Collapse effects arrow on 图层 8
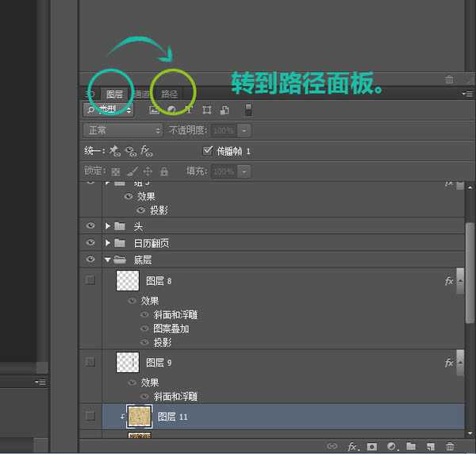476x454 pixels. (x=460, y=281)
